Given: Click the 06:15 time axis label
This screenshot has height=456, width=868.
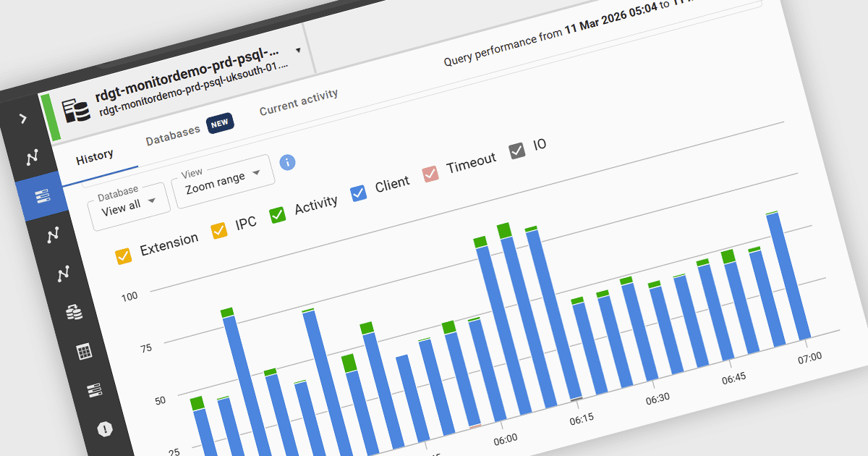Looking at the screenshot, I should (x=582, y=419).
